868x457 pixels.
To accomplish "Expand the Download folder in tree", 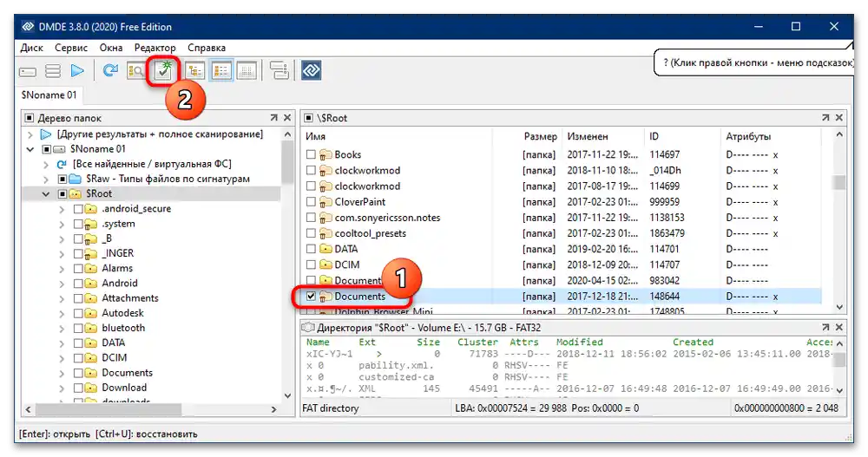I will (62, 388).
